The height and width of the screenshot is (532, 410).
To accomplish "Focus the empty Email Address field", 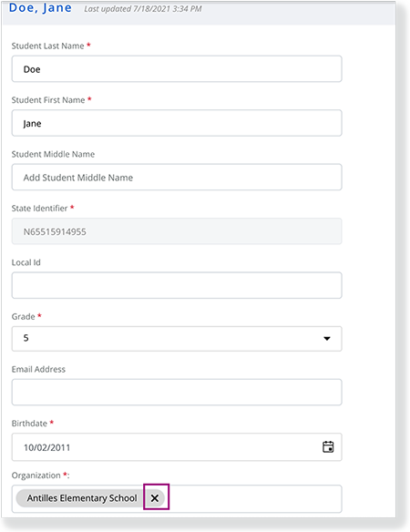I will (x=177, y=393).
